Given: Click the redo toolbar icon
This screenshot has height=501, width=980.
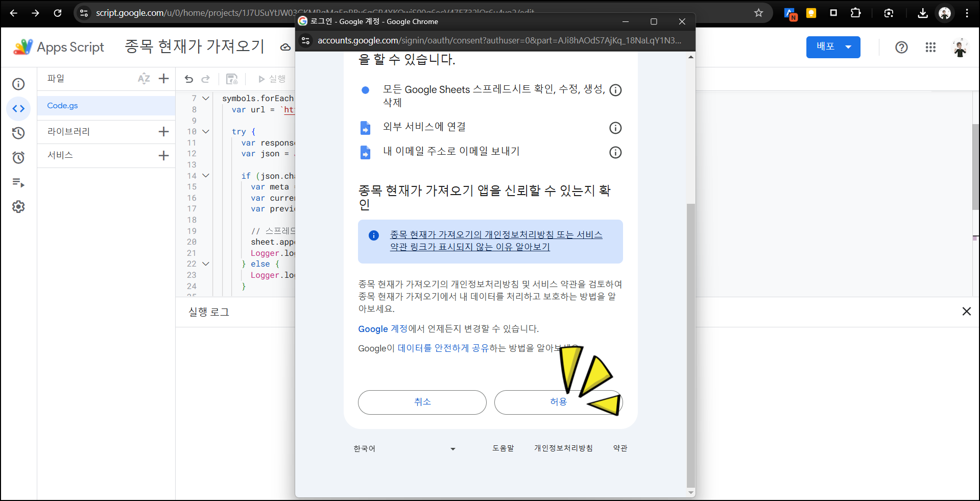Looking at the screenshot, I should point(205,79).
